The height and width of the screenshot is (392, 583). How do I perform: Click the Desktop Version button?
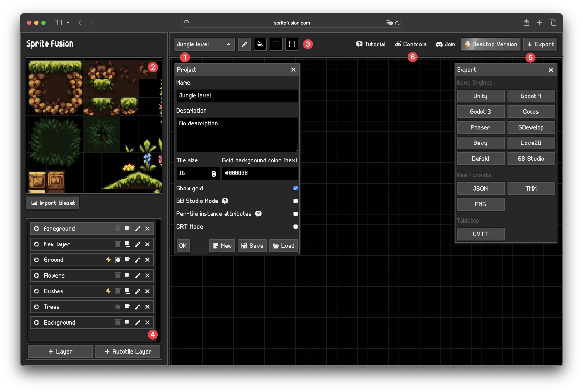coord(491,44)
